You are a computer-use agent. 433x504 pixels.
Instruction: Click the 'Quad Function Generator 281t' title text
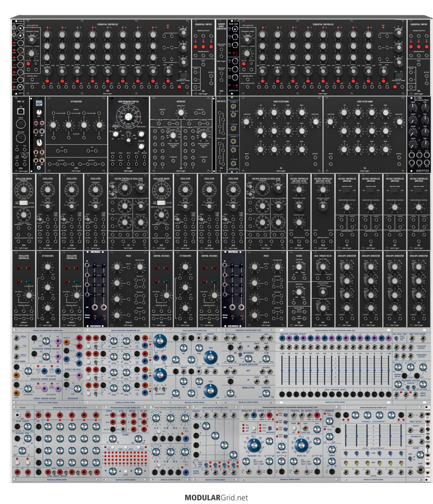click(126, 331)
